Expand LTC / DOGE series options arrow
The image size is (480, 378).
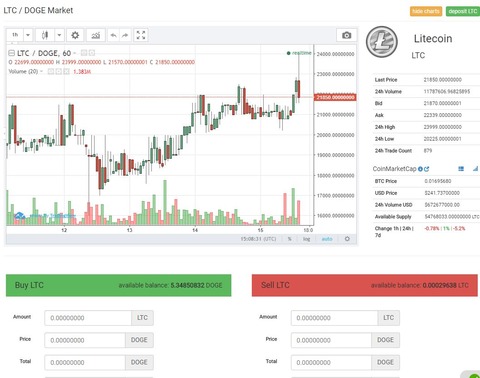[x=74, y=53]
